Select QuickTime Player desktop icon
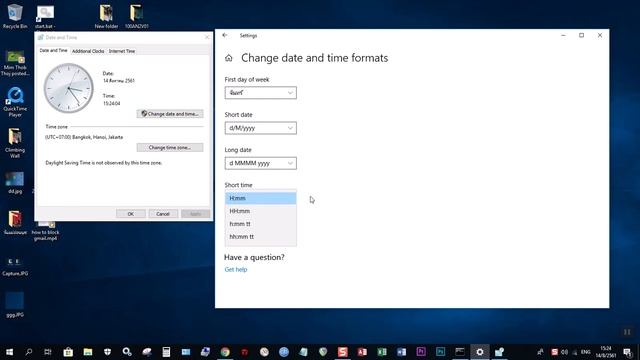 pyautogui.click(x=15, y=102)
